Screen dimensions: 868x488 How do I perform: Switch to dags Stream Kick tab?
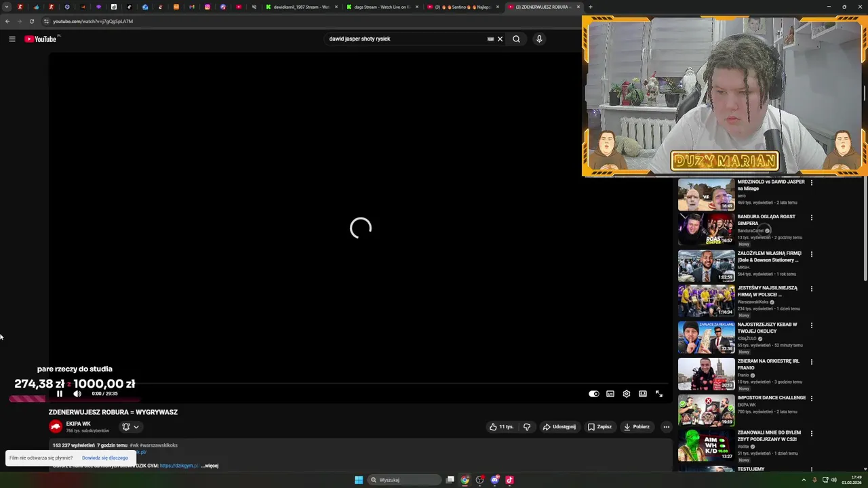click(x=382, y=7)
